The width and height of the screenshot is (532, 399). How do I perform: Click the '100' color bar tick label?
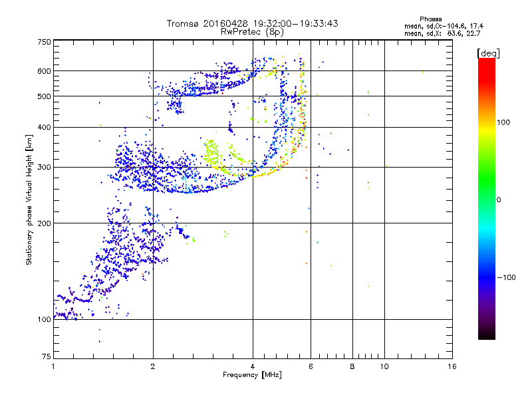[503, 122]
